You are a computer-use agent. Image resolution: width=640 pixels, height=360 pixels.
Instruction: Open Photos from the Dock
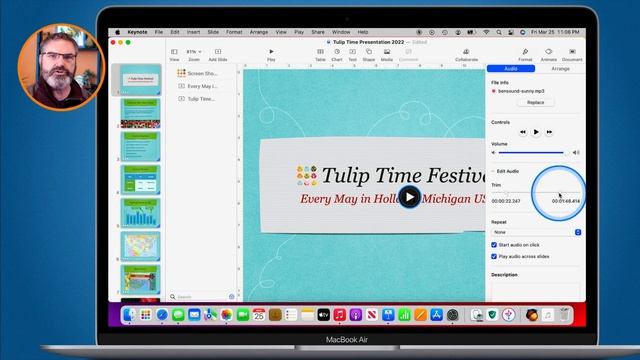[227, 315]
